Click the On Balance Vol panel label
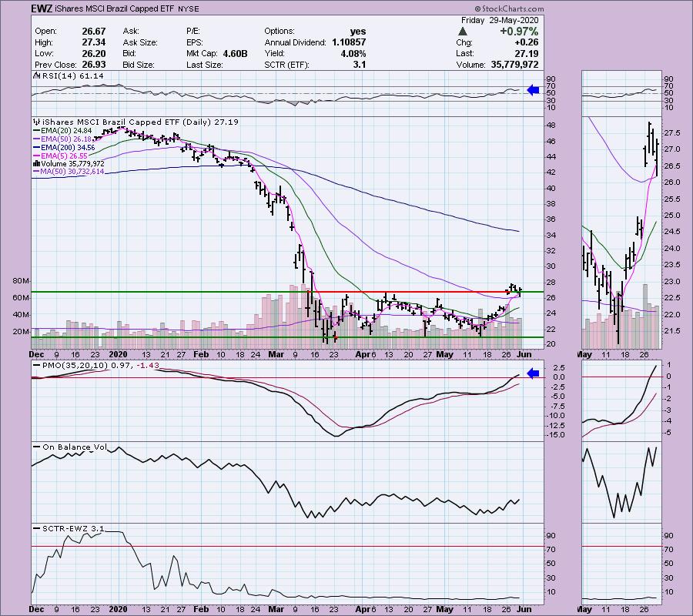 [70, 447]
